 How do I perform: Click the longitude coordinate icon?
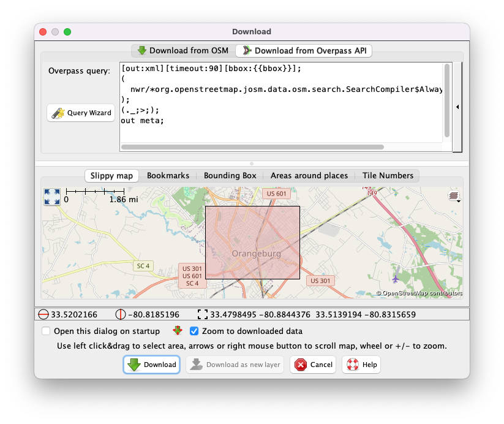tap(120, 314)
